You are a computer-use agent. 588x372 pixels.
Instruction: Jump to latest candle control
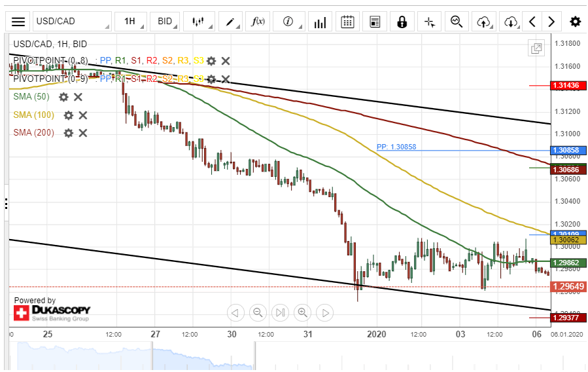point(280,312)
